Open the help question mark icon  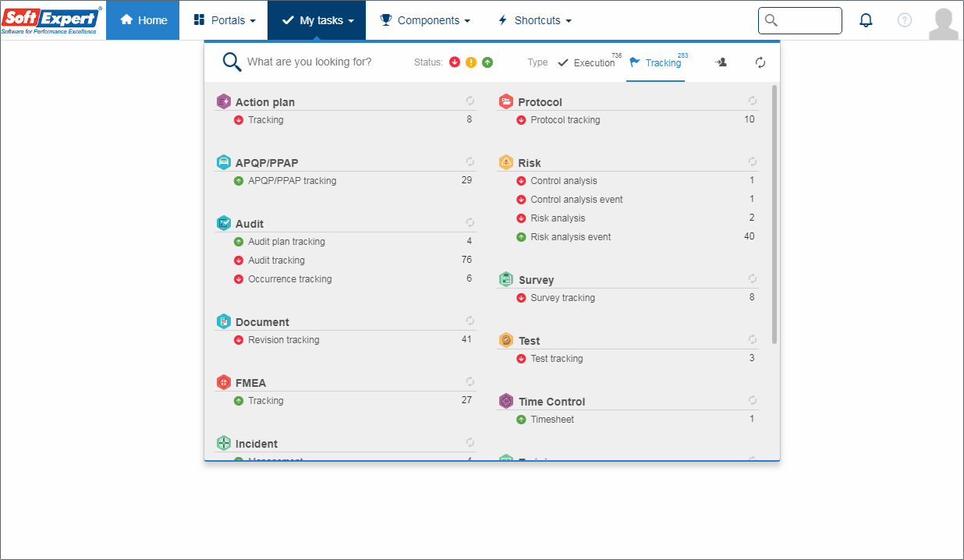pos(905,20)
